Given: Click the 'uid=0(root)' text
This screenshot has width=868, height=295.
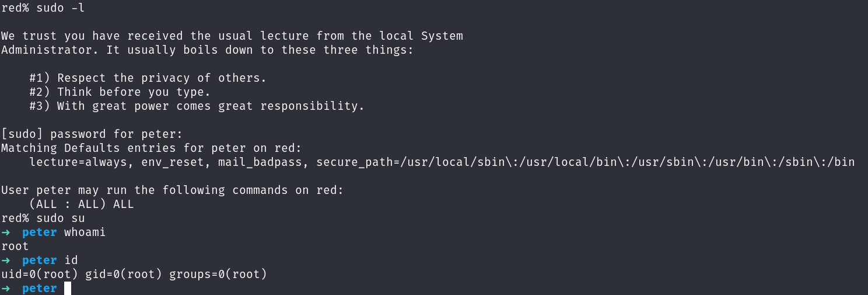Looking at the screenshot, I should point(40,275).
